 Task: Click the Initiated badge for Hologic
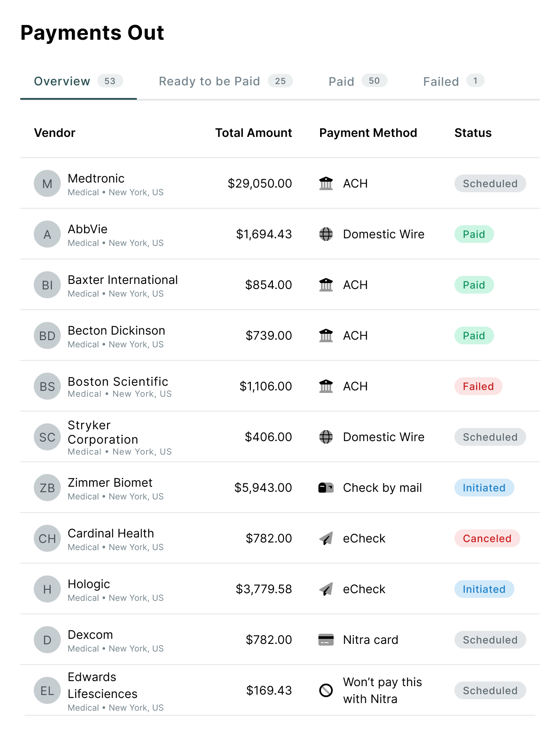pos(484,589)
